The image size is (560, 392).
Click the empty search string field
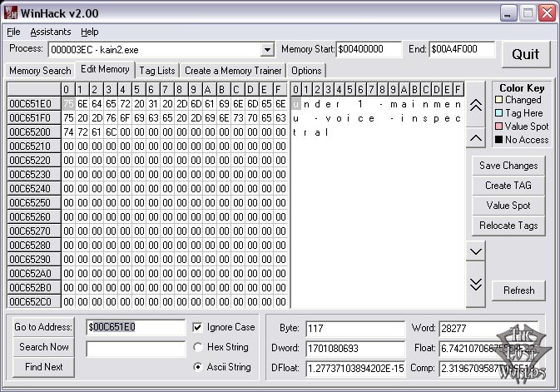click(136, 349)
